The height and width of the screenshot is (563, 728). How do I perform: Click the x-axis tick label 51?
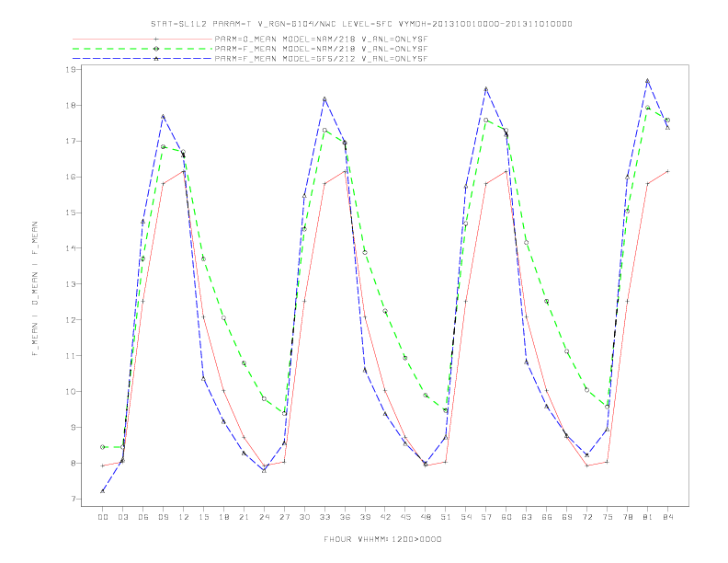[x=446, y=517]
